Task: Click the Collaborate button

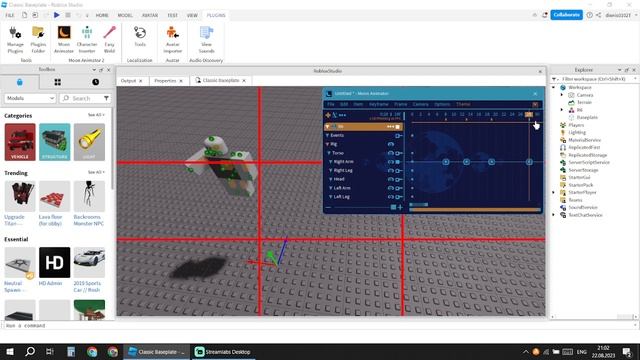Action: point(567,15)
